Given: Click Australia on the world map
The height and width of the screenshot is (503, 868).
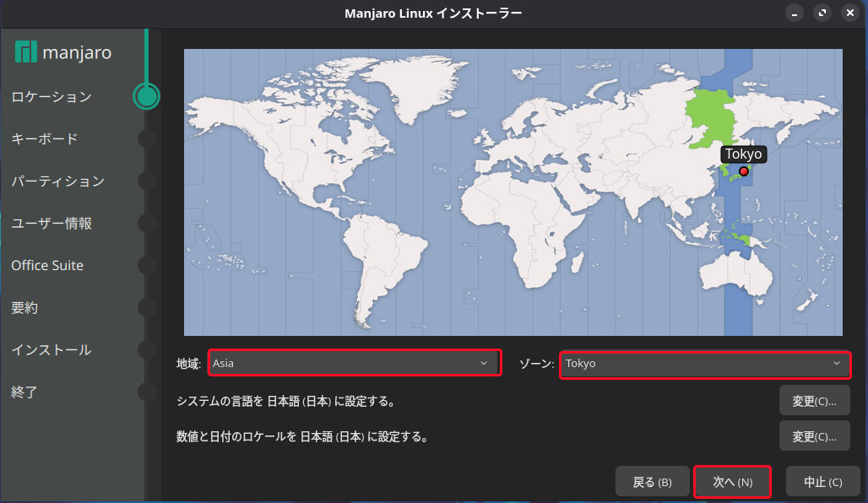Looking at the screenshot, I should pos(735,278).
